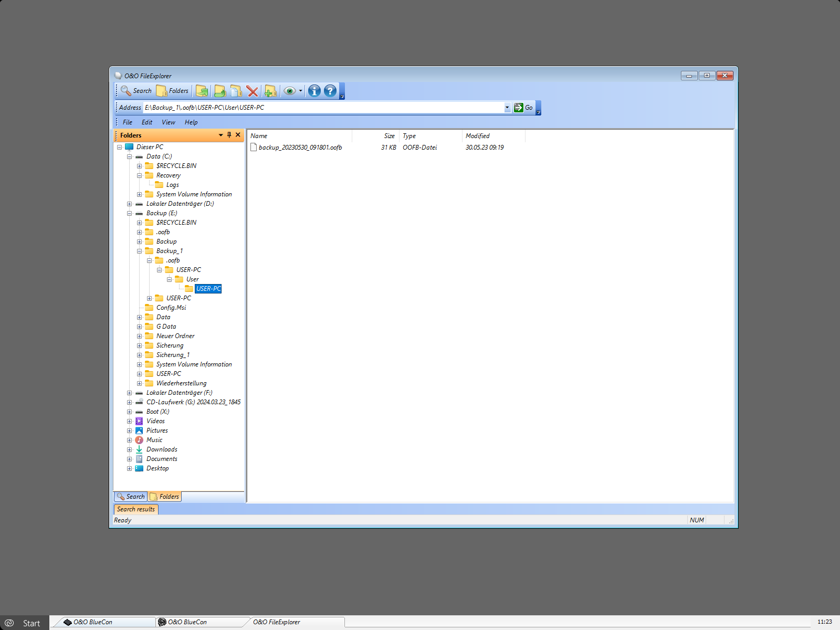This screenshot has width=840, height=630.
Task: Expand the Neuer Ordner folder node
Action: coord(140,336)
